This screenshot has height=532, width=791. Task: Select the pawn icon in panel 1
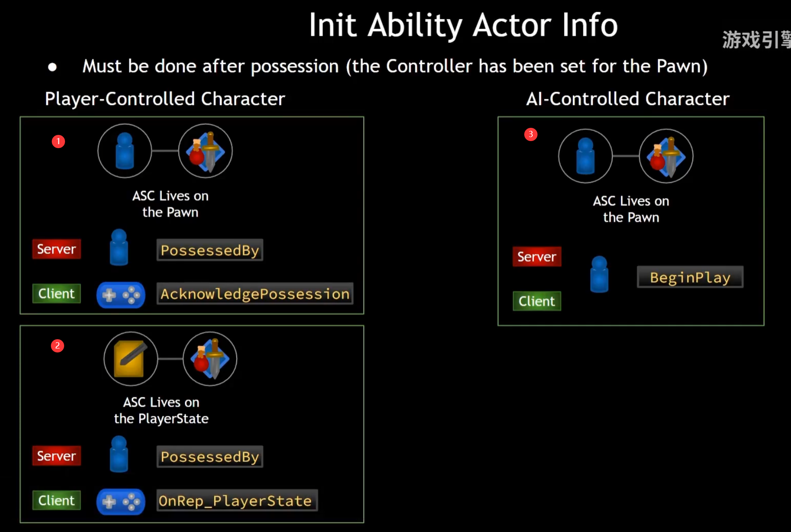(x=125, y=151)
